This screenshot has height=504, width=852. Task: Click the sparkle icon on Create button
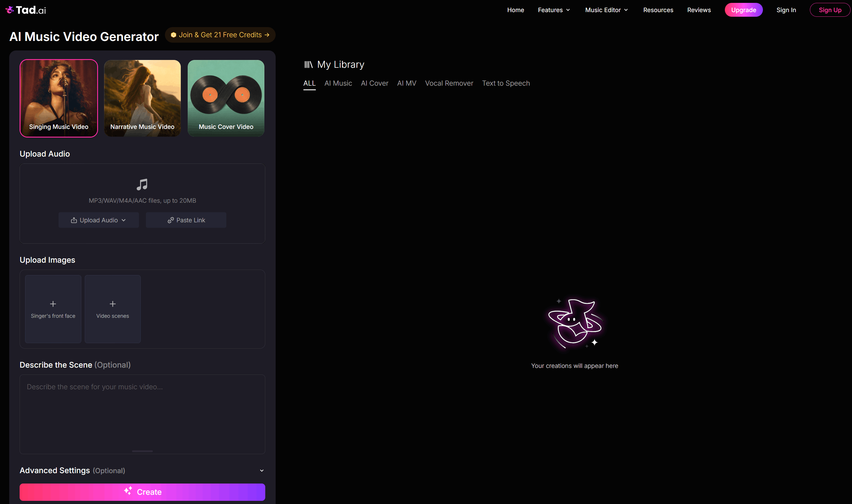coord(128,491)
